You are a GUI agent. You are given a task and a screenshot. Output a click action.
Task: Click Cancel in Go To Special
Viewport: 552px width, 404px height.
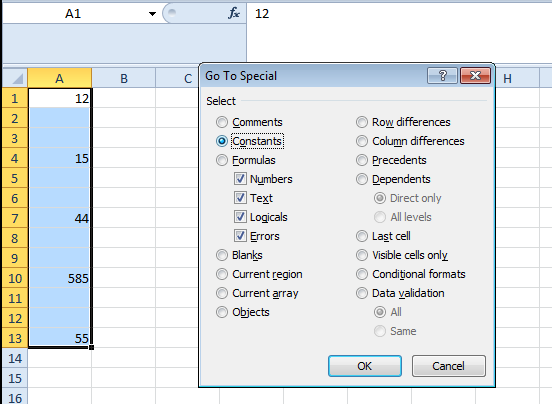pyautogui.click(x=448, y=366)
